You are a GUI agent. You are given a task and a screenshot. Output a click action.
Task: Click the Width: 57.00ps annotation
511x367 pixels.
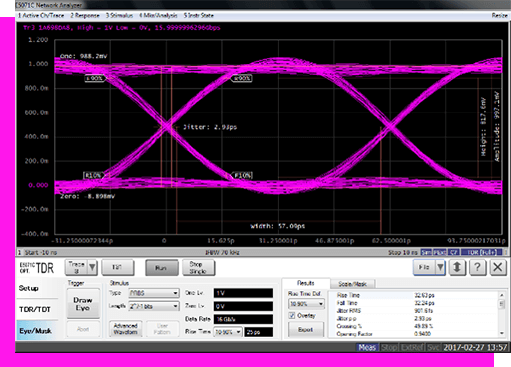[278, 226]
